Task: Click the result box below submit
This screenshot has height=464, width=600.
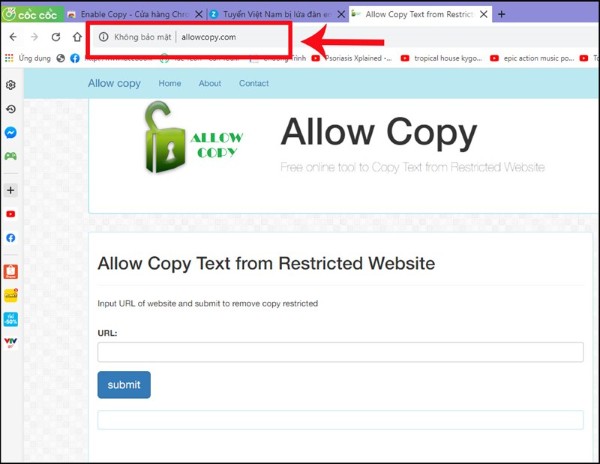Action: (341, 420)
